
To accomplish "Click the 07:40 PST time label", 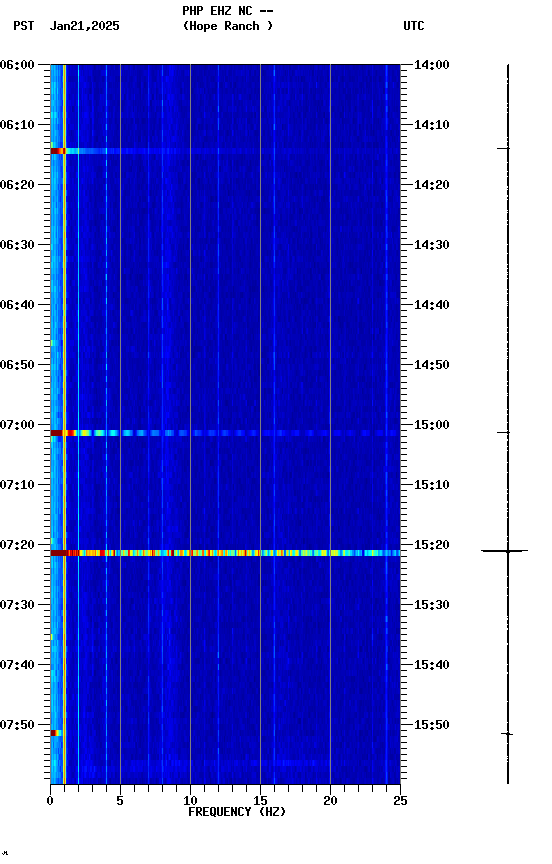I will point(17,665).
